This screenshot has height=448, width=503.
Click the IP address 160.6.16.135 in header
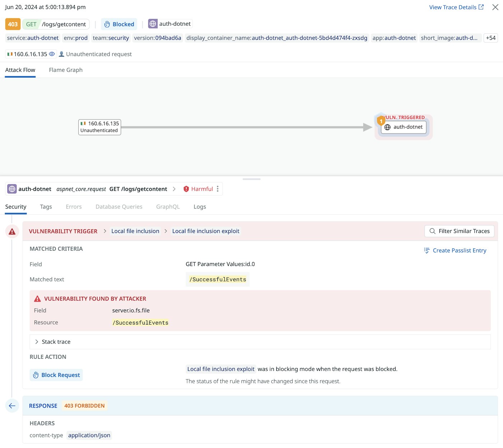31,54
